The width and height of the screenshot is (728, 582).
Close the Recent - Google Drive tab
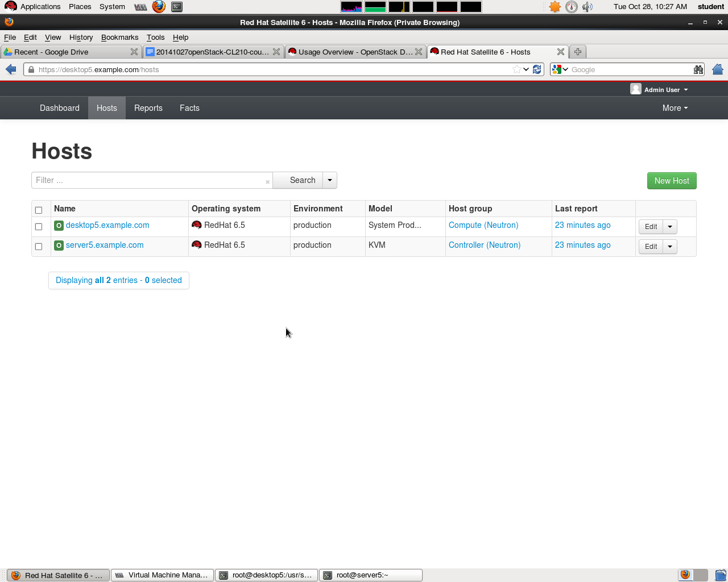coord(134,52)
